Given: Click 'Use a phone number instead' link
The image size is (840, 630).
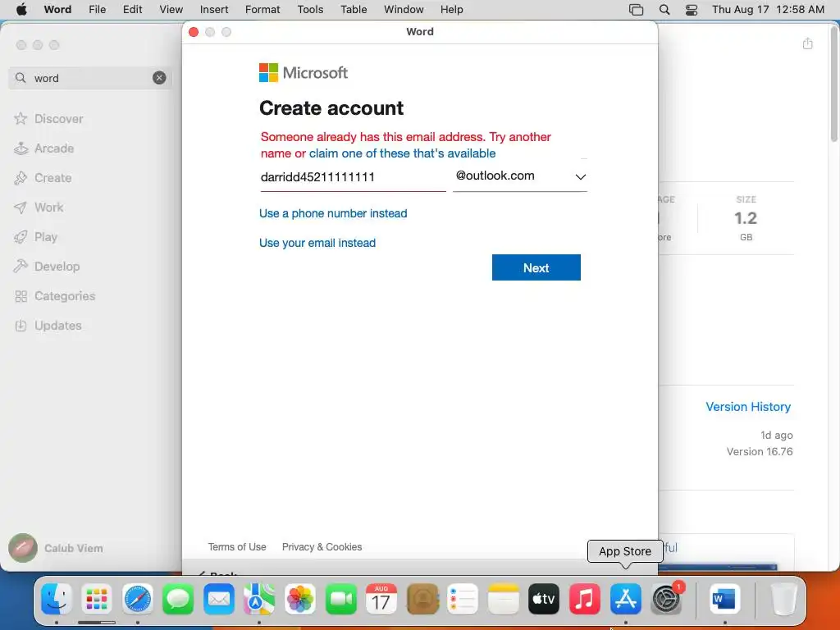Looking at the screenshot, I should pos(333,213).
